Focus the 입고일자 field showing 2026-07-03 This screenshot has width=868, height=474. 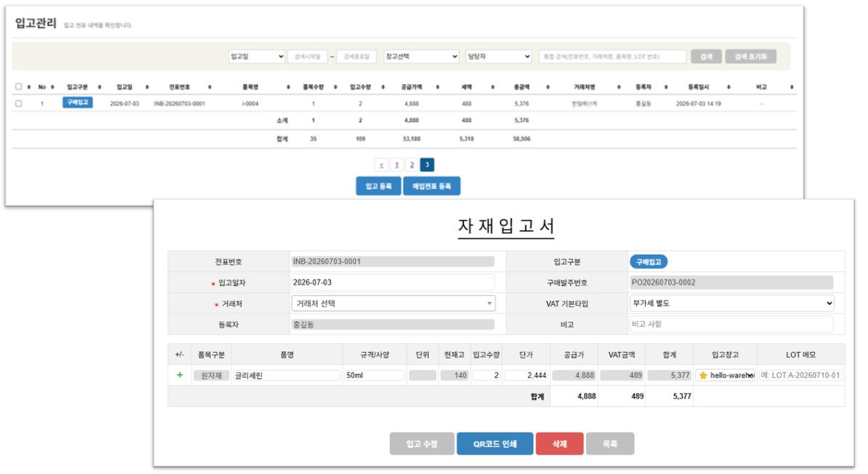coord(392,282)
